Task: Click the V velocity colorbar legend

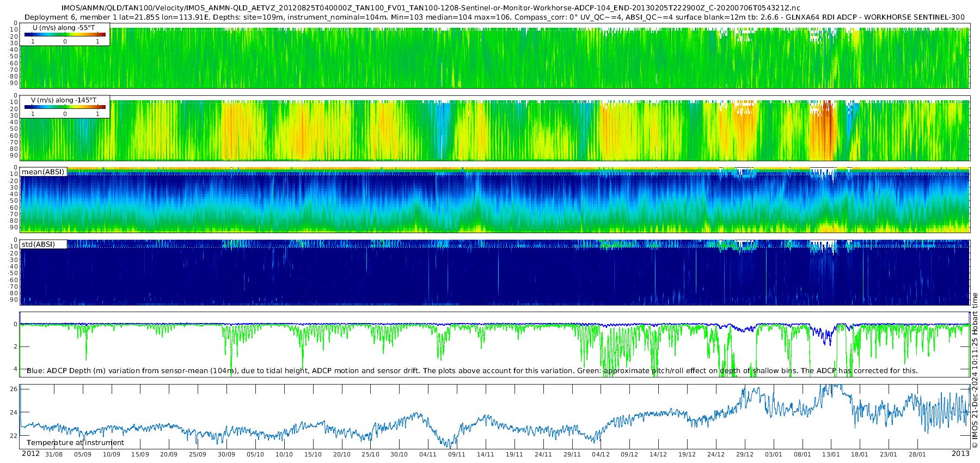Action: (x=64, y=107)
